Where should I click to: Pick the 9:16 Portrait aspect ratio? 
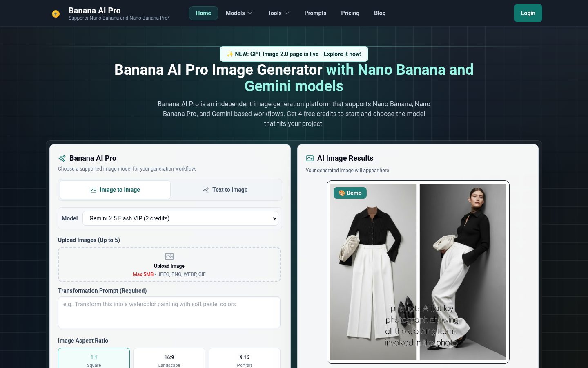pyautogui.click(x=245, y=359)
